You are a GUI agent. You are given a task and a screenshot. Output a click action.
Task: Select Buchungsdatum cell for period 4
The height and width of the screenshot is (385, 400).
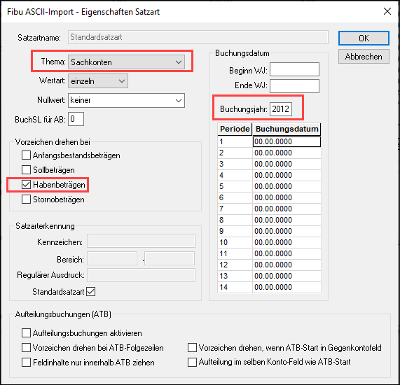point(287,175)
